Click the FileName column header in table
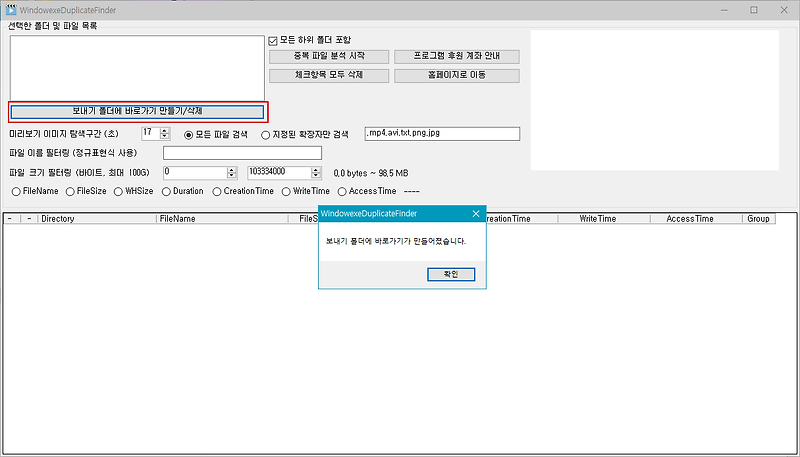 tap(222, 219)
